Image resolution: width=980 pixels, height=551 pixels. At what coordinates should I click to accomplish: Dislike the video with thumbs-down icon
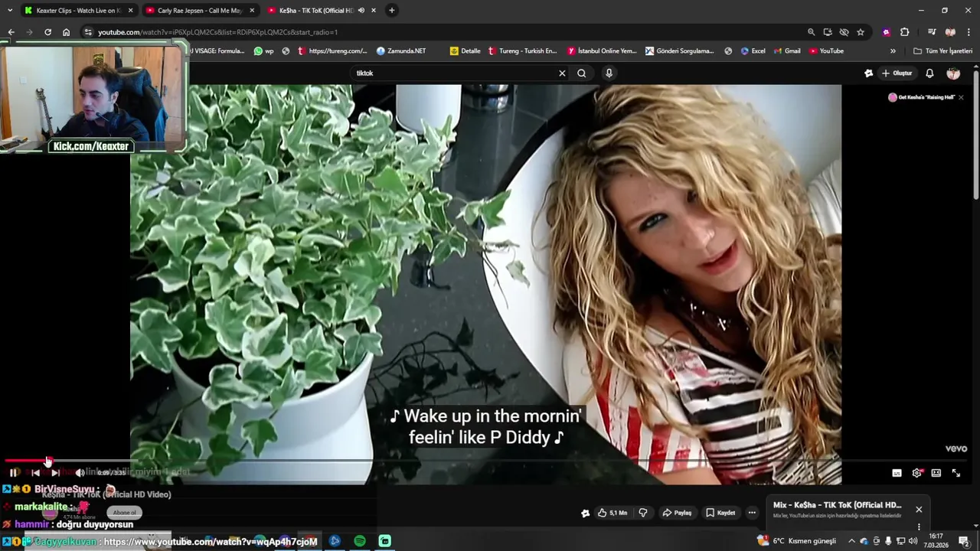(x=643, y=513)
